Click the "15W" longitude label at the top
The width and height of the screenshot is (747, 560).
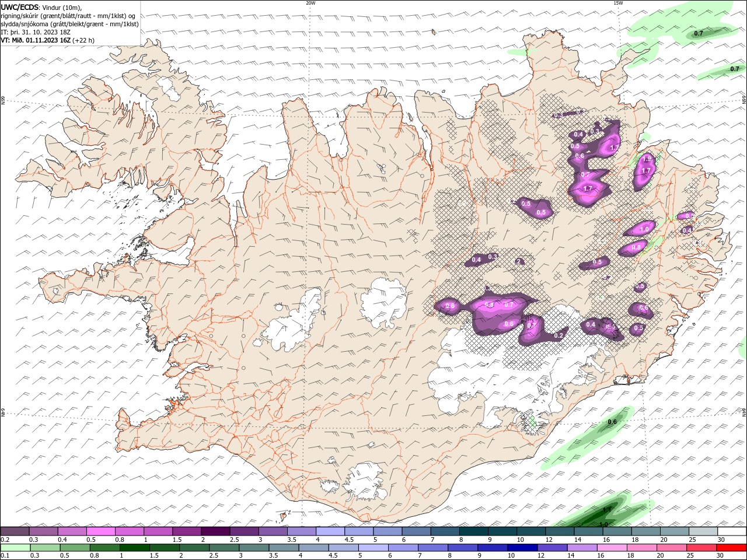(x=618, y=3)
